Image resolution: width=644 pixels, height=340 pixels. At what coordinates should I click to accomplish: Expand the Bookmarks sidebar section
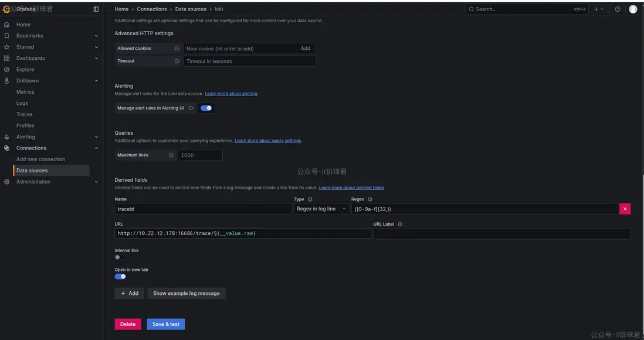[97, 36]
